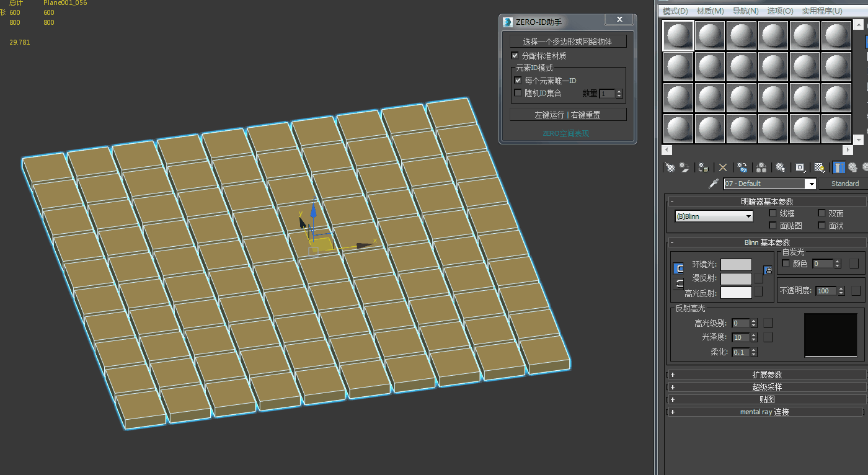
Task: Open the (B)Blinn shader dropdown
Action: coord(749,216)
